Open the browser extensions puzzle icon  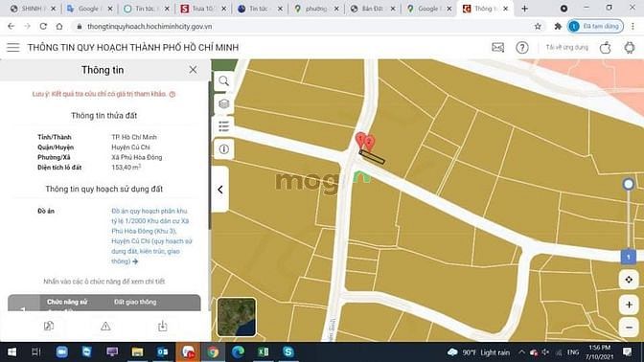[558, 26]
